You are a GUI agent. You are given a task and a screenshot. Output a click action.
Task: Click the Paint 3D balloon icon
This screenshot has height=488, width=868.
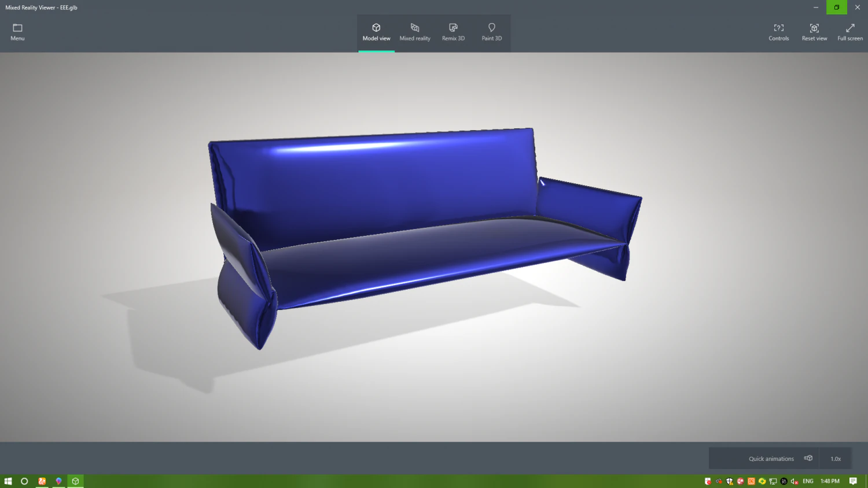tap(491, 27)
